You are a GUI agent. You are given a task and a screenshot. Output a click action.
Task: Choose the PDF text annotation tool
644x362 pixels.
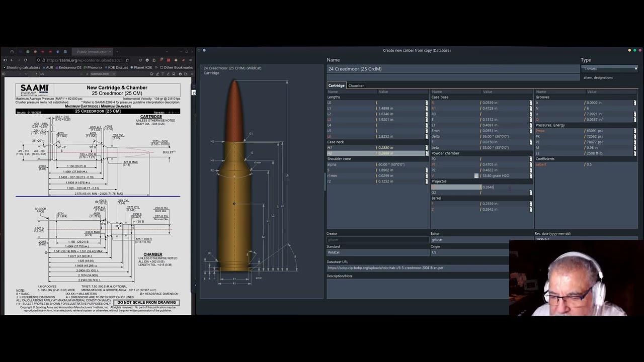coord(163,74)
